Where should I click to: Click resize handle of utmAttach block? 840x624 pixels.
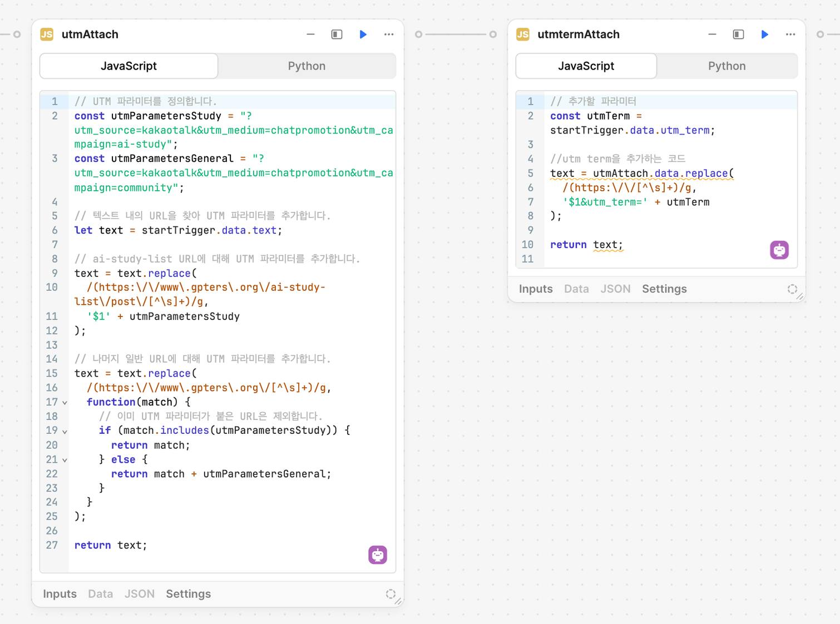398,601
